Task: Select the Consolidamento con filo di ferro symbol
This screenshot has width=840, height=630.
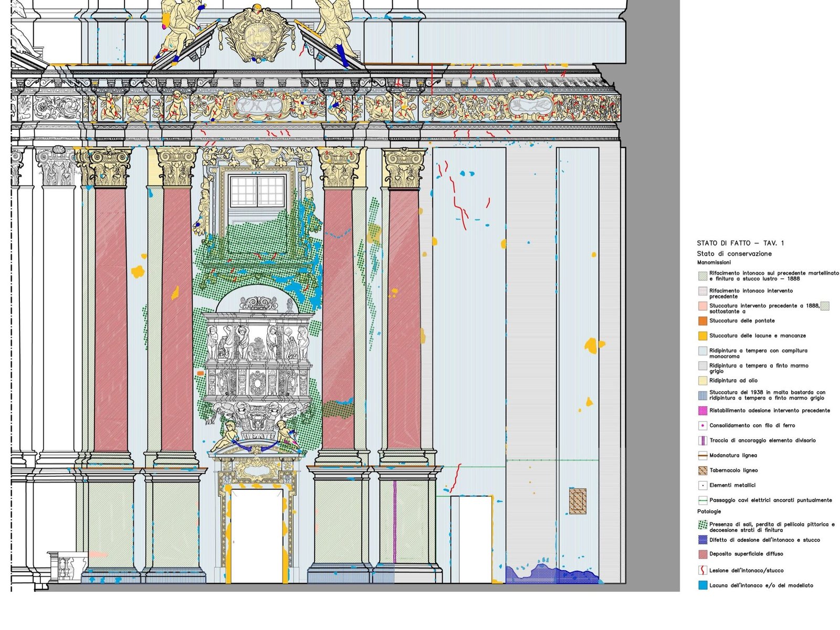Action: click(x=702, y=426)
